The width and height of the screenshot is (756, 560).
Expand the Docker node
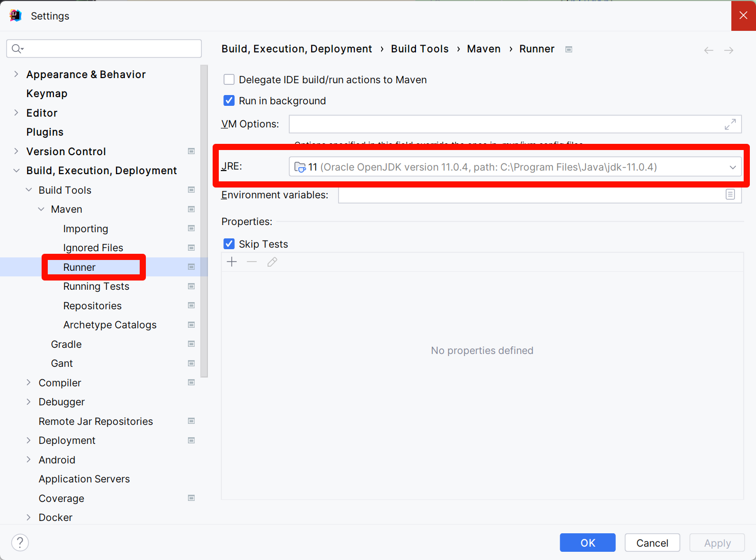(x=29, y=517)
